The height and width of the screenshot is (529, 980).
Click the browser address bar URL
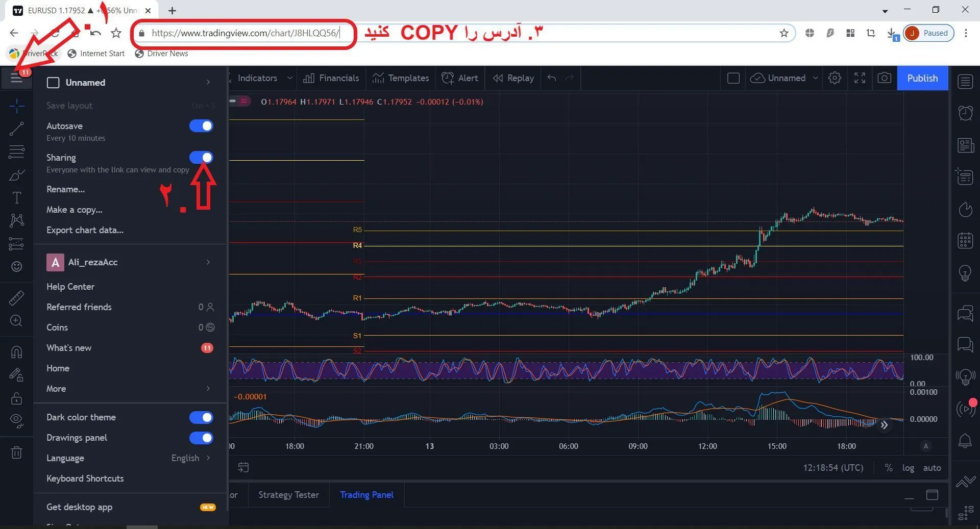(x=246, y=33)
